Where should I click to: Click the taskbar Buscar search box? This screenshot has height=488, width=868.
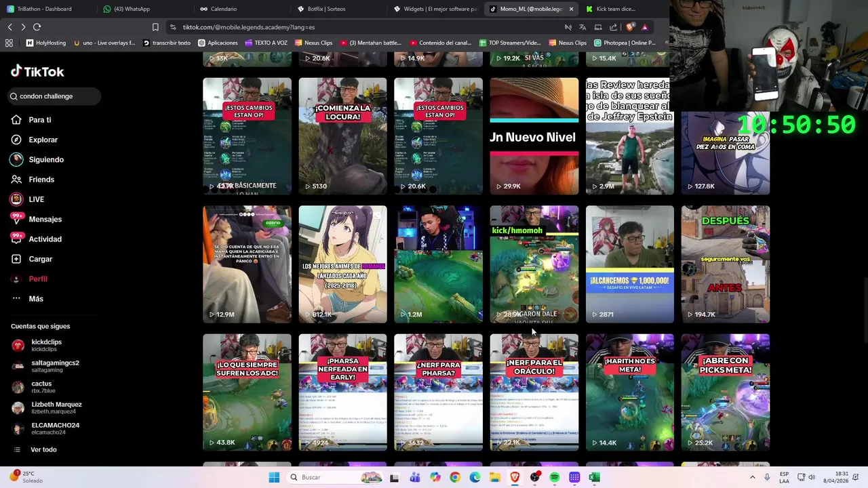pyautogui.click(x=336, y=477)
